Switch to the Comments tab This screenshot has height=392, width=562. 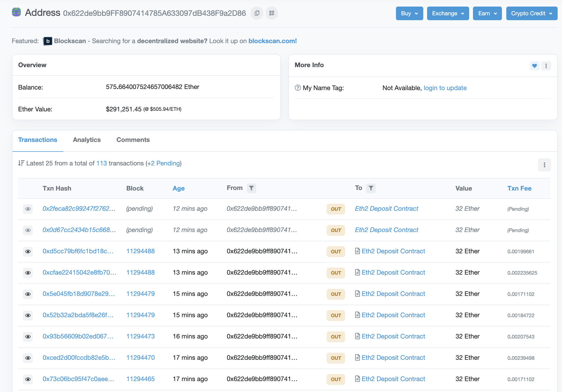133,140
